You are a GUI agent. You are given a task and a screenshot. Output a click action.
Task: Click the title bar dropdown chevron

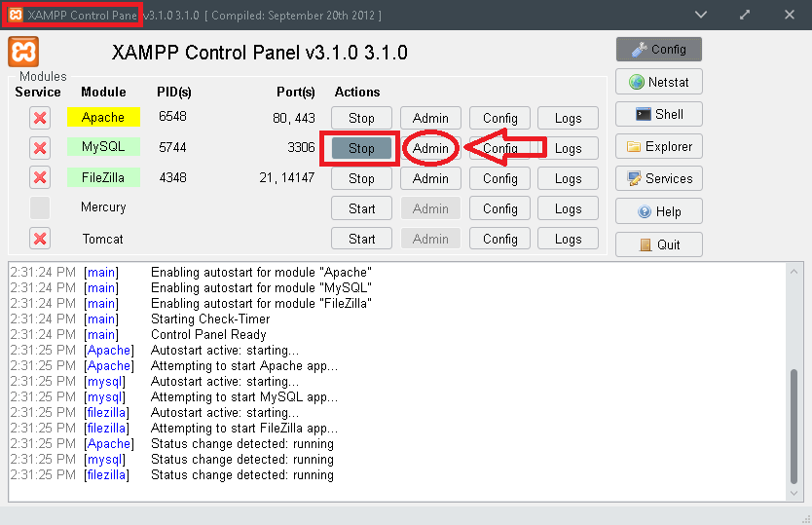(x=701, y=15)
